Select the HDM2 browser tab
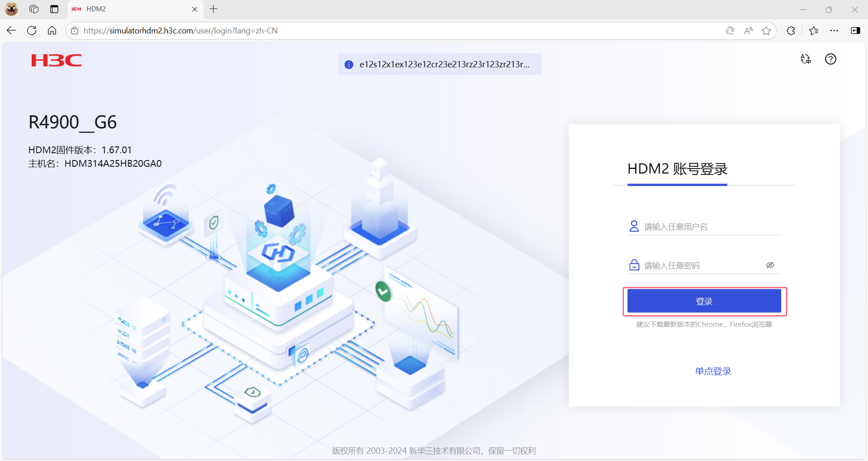This screenshot has height=461, width=868. 135,9
